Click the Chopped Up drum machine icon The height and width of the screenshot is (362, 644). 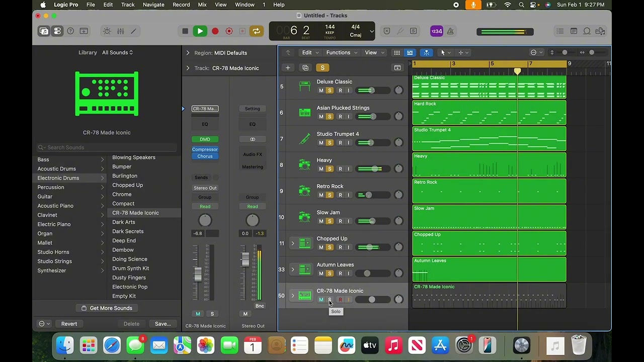coord(304,243)
